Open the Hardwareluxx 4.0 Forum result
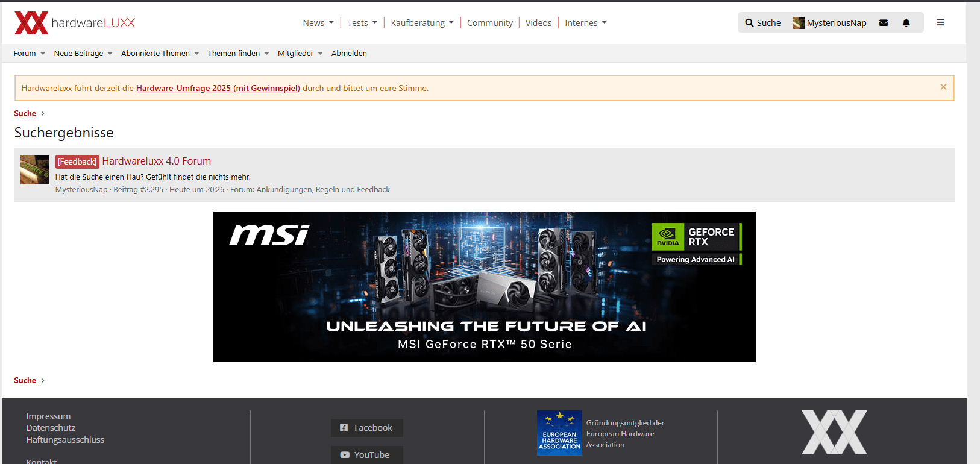The width and height of the screenshot is (980, 464). coord(157,161)
